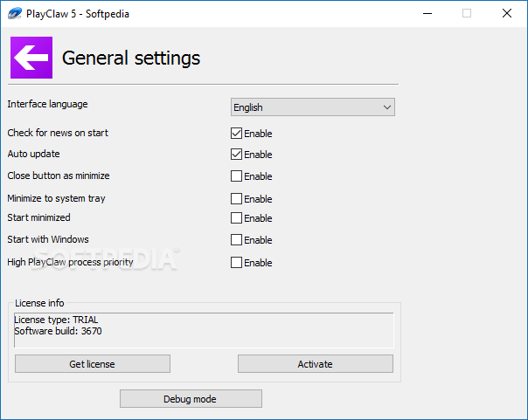Click the Interface language label
The image size is (528, 420).
point(47,104)
